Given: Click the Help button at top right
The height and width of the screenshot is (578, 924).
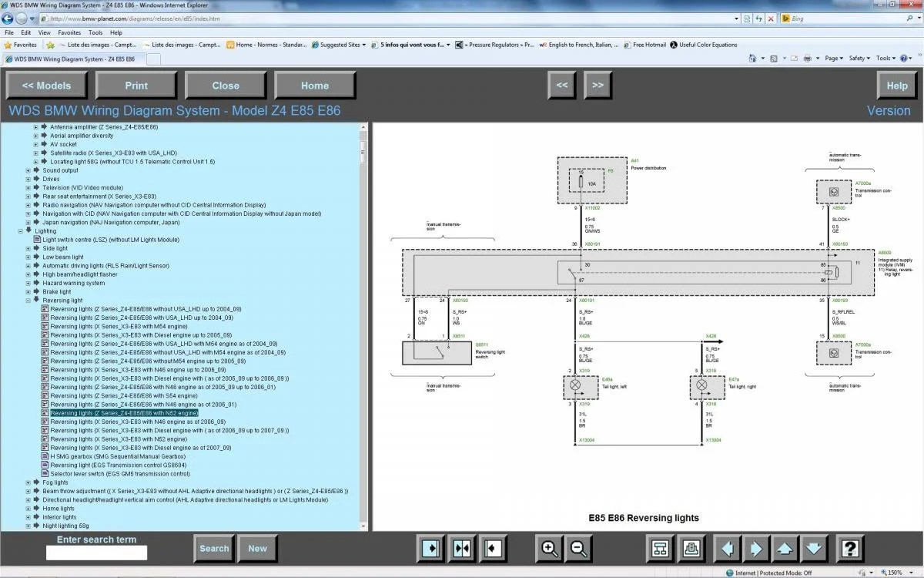Looking at the screenshot, I should coord(897,86).
